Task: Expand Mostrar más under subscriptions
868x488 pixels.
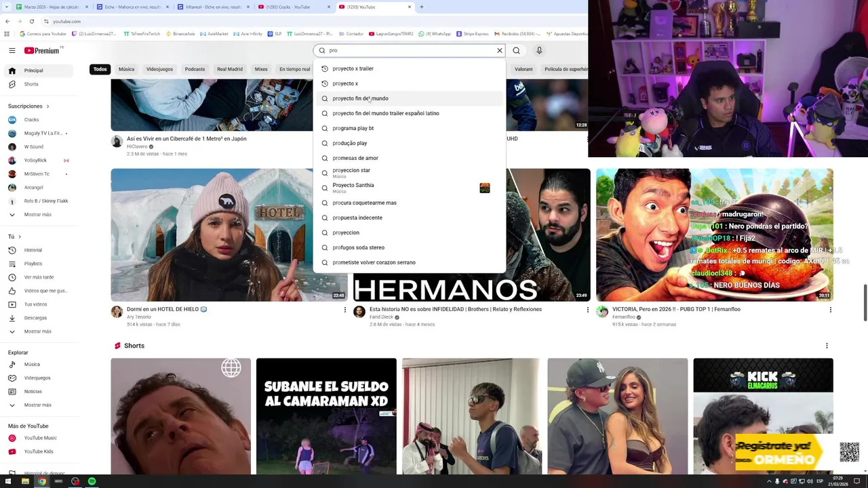Action: click(37, 215)
